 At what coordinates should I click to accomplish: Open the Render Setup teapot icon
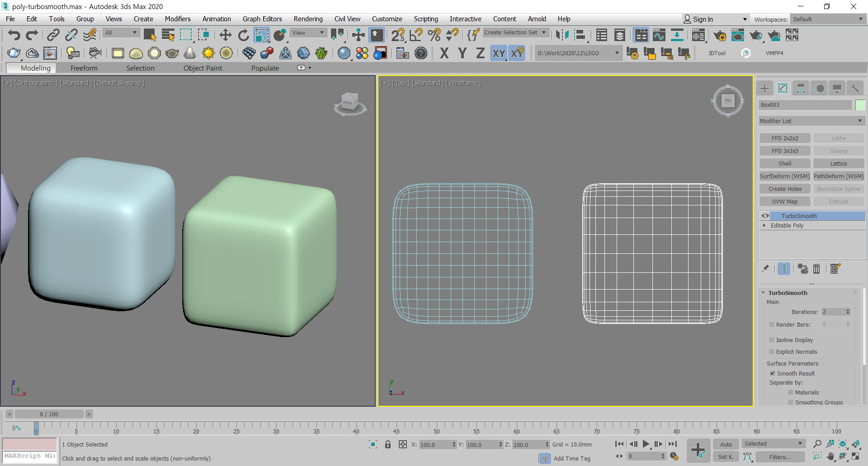720,35
